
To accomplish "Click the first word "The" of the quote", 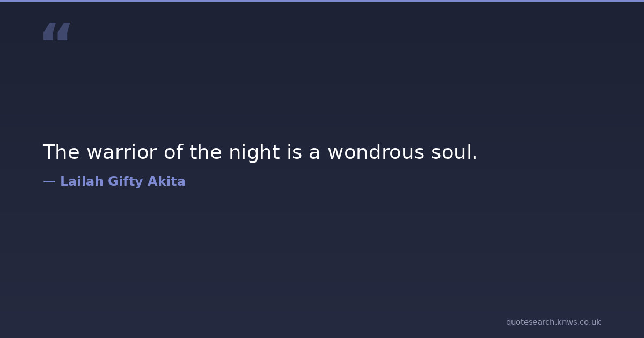I will click(x=61, y=152).
